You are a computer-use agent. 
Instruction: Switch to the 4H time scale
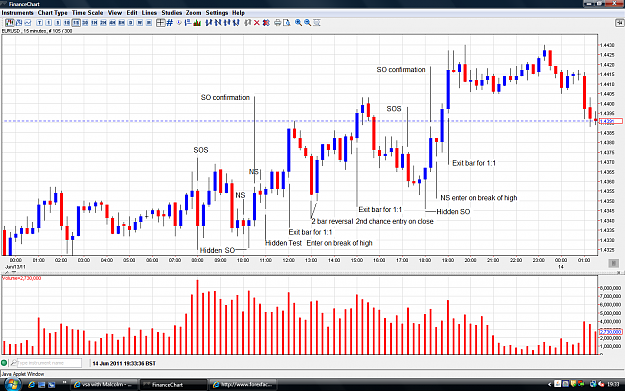[112, 23]
